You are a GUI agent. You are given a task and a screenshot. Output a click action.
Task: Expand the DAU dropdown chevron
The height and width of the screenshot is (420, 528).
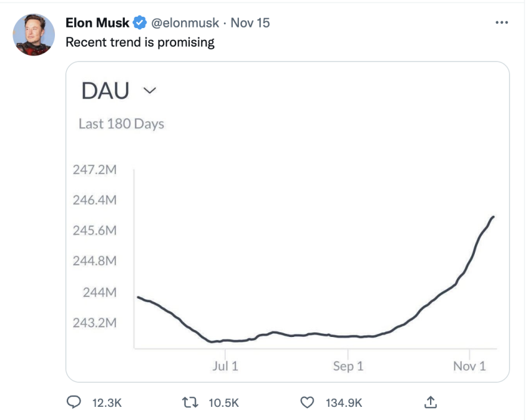(149, 91)
